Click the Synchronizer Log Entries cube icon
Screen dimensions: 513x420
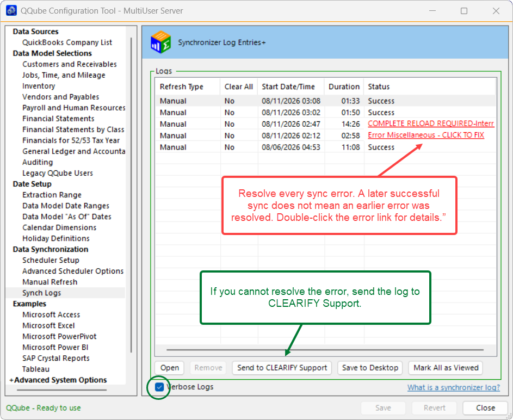tap(160, 42)
